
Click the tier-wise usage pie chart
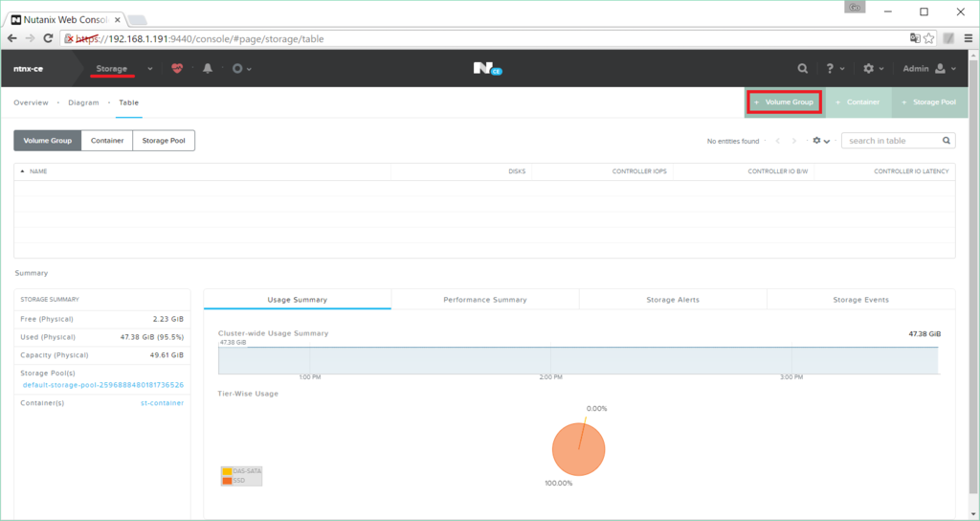coord(579,450)
